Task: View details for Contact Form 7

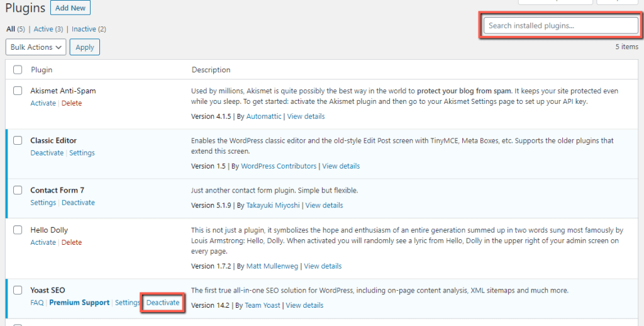Action: tap(324, 205)
